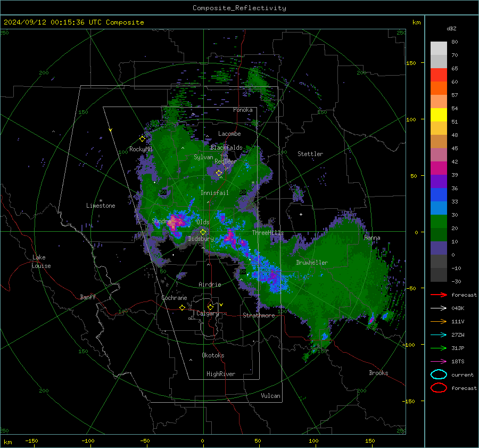Select the Brooks label
This screenshot has height=448, width=479.
[x=378, y=373]
